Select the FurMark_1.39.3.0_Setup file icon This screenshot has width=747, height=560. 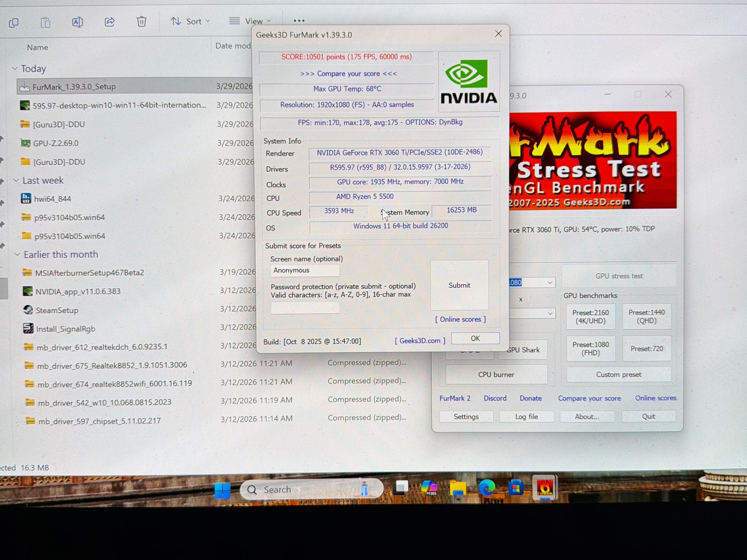point(24,87)
